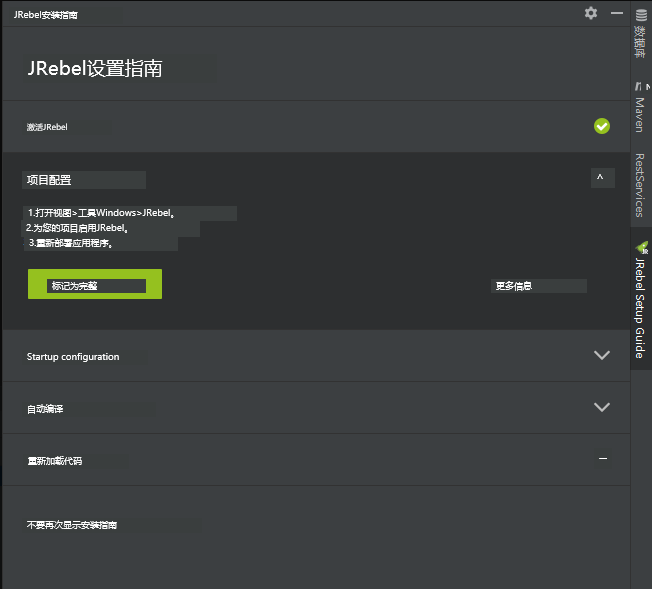Expand the Startup configuration chevron
This screenshot has height=589, width=652.
point(602,355)
